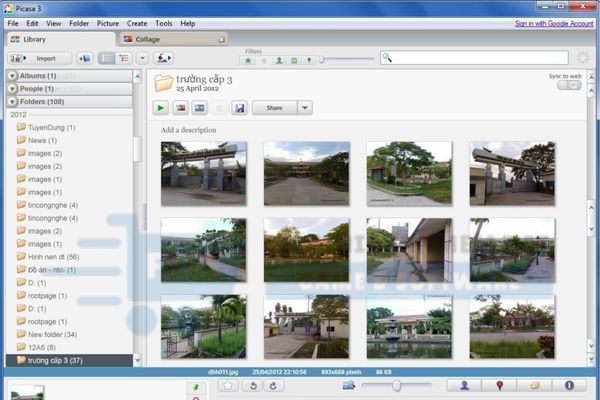The width and height of the screenshot is (600, 400).
Task: Click the thumbnail zoom picture icon
Action: (x=349, y=385)
